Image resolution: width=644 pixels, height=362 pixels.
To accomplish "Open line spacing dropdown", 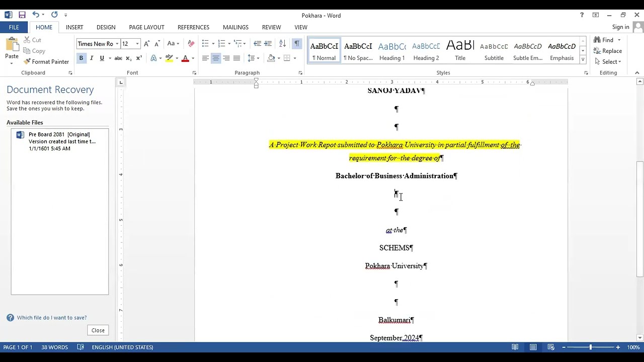I will click(x=254, y=58).
